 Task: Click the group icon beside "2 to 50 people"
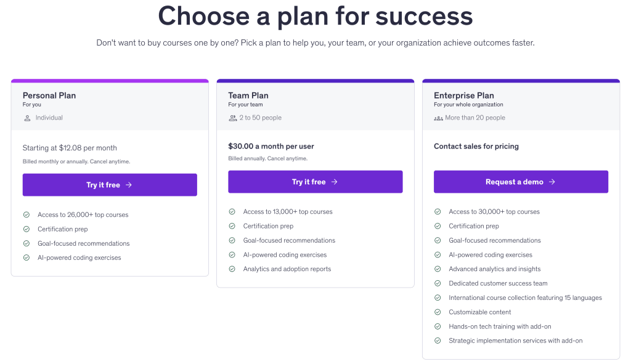tap(233, 118)
